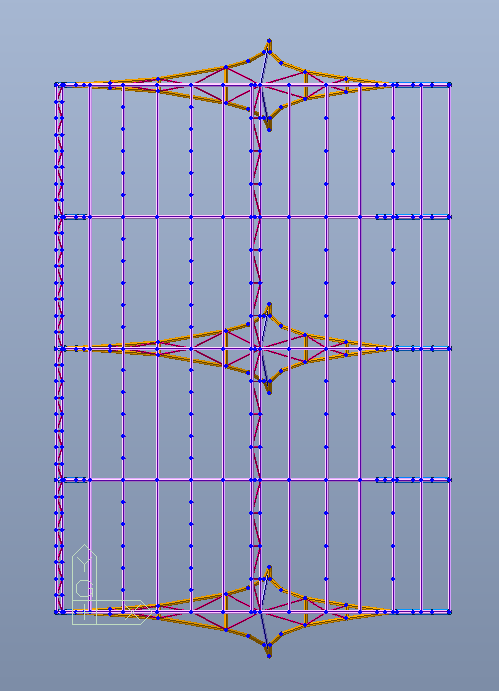The width and height of the screenshot is (499, 691).
Task: Select the top-right corner node of the frame
Action: (x=449, y=84)
